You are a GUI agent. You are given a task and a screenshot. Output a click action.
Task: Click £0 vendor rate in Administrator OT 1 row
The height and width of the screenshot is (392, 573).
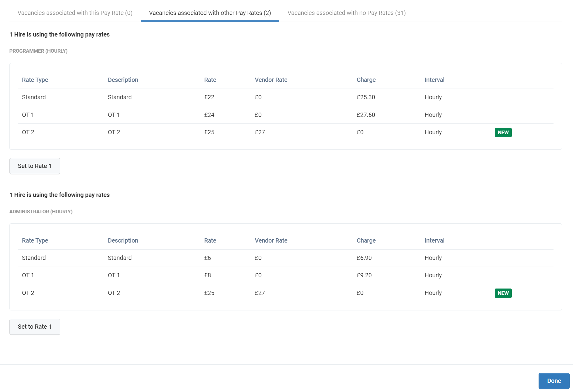point(258,275)
